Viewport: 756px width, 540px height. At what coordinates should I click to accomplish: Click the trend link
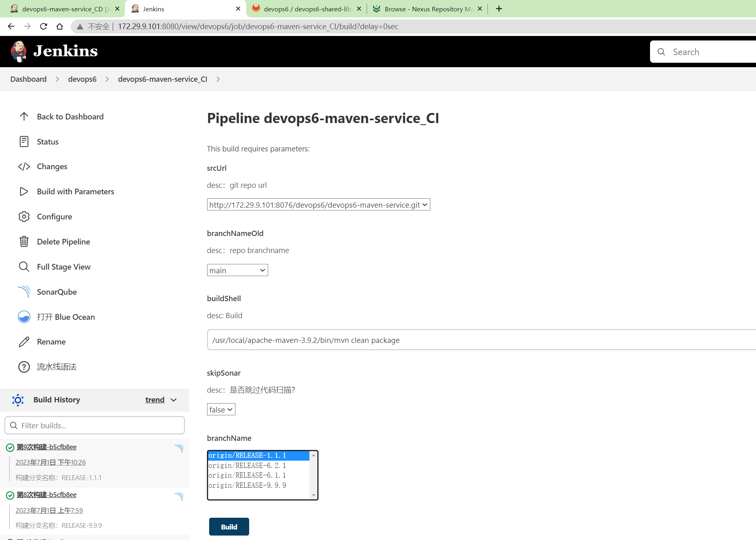(155, 400)
